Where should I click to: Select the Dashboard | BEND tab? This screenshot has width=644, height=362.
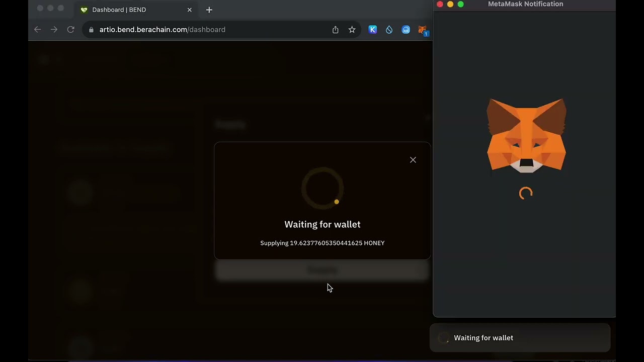(x=136, y=10)
